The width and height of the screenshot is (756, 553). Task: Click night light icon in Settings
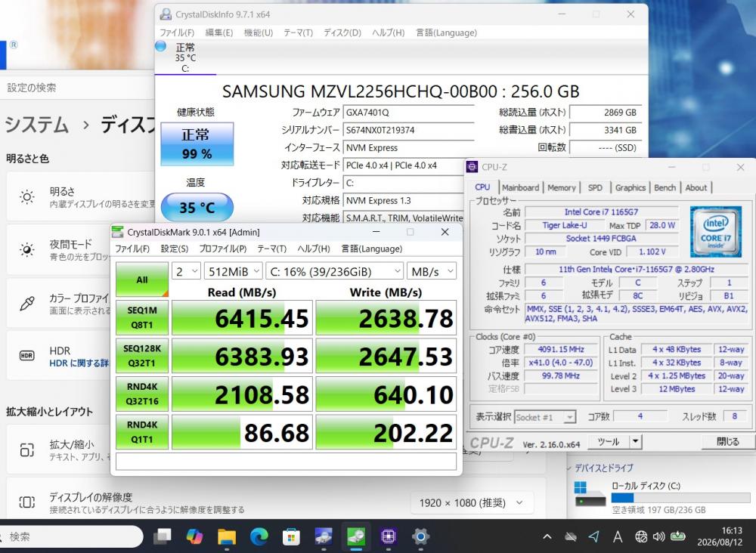click(x=27, y=249)
